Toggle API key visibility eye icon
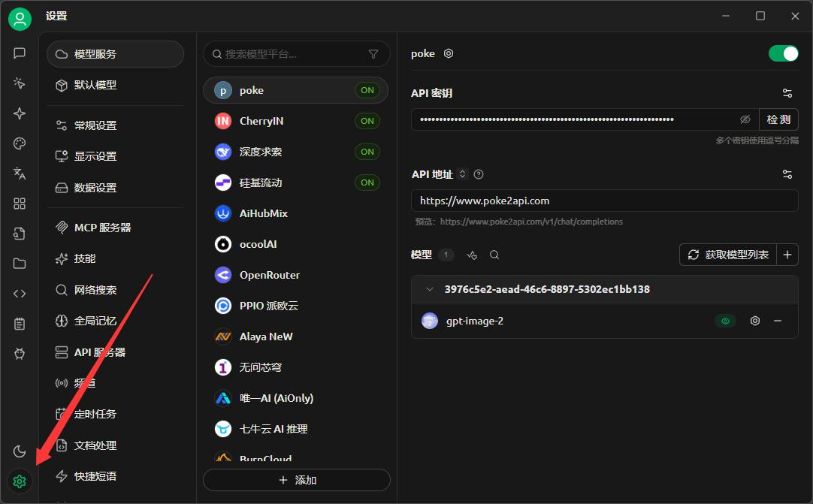The image size is (813, 504). tap(745, 119)
